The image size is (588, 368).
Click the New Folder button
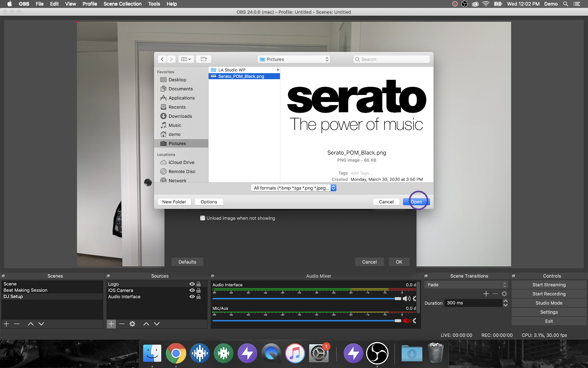174,202
